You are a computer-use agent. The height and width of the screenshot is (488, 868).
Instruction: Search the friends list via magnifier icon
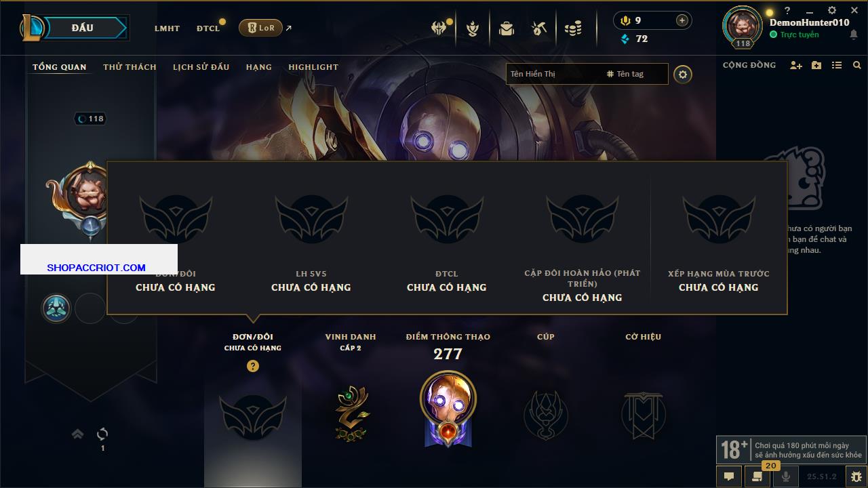857,65
